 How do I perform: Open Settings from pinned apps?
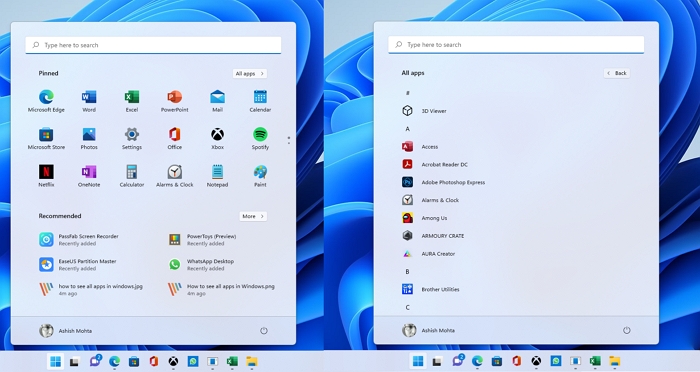point(132,138)
